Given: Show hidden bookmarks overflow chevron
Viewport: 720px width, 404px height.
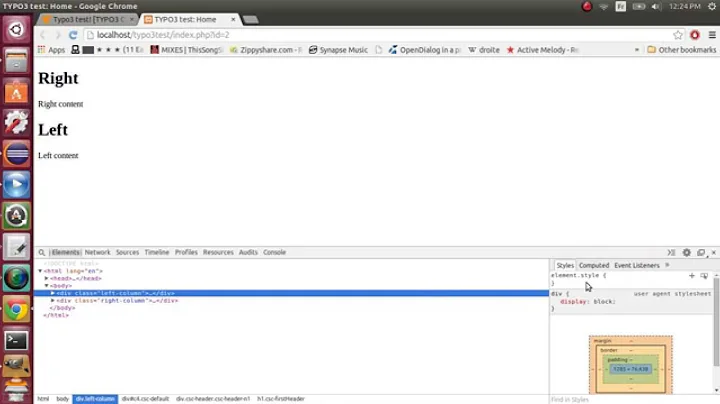Looking at the screenshot, I should pyautogui.click(x=636, y=50).
